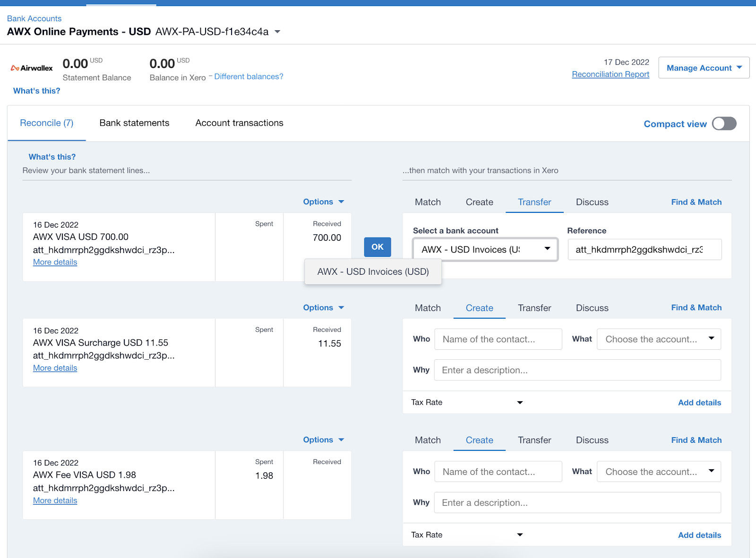Switch to the Bank statements tab
756x558 pixels.
click(x=134, y=123)
